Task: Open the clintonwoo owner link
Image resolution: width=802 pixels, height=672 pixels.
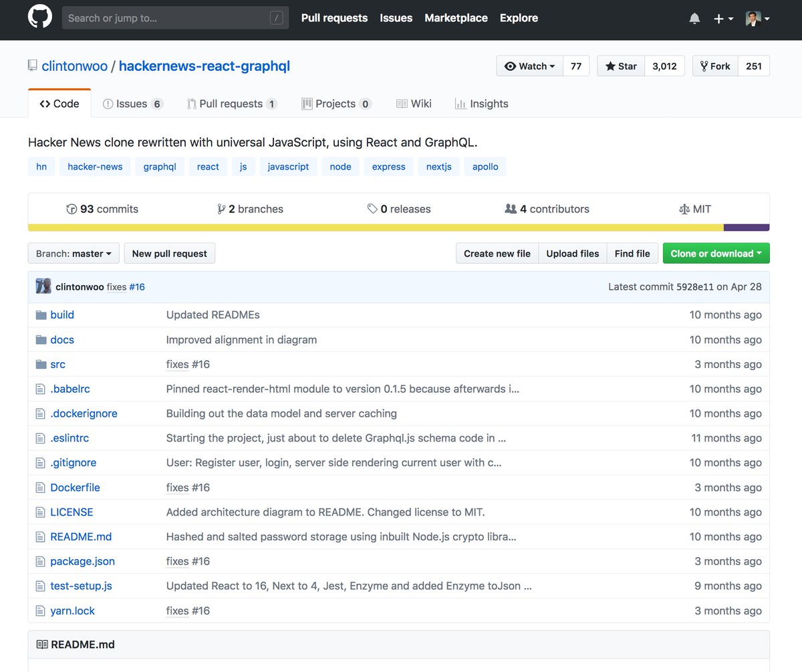Action: pos(75,66)
